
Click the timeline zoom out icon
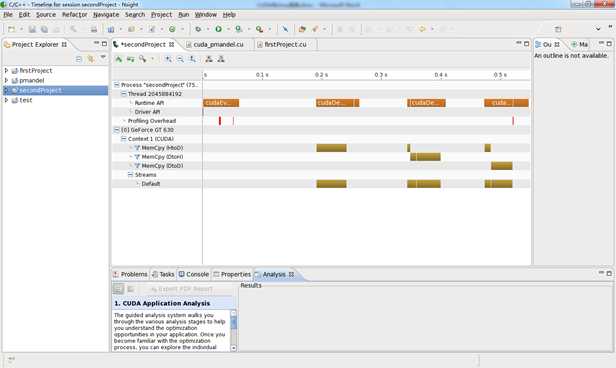[x=180, y=59]
